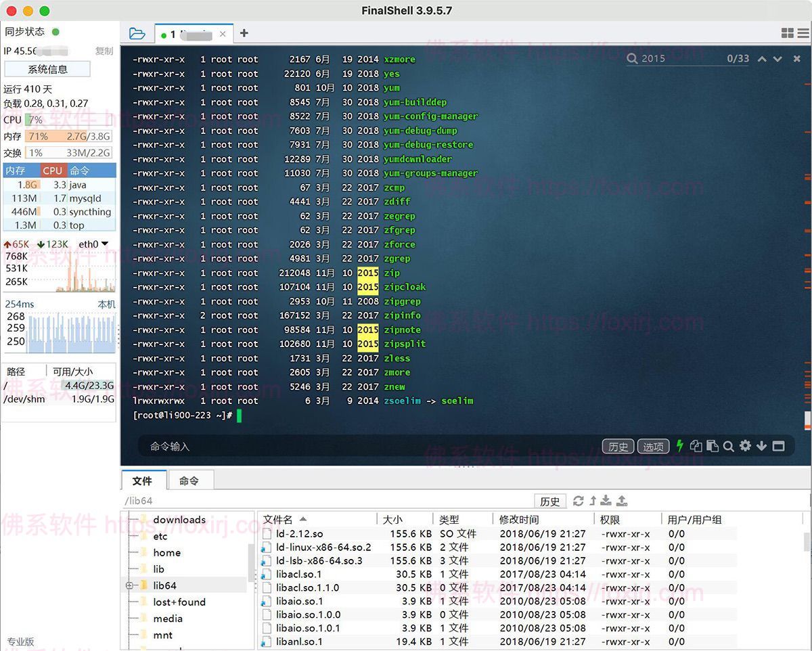Click 复制 to copy the server IP

(105, 51)
